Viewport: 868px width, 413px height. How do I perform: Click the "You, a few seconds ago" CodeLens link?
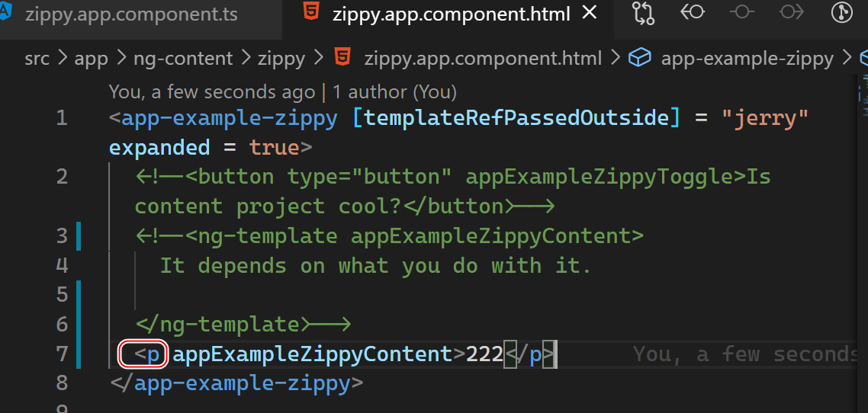click(x=211, y=92)
